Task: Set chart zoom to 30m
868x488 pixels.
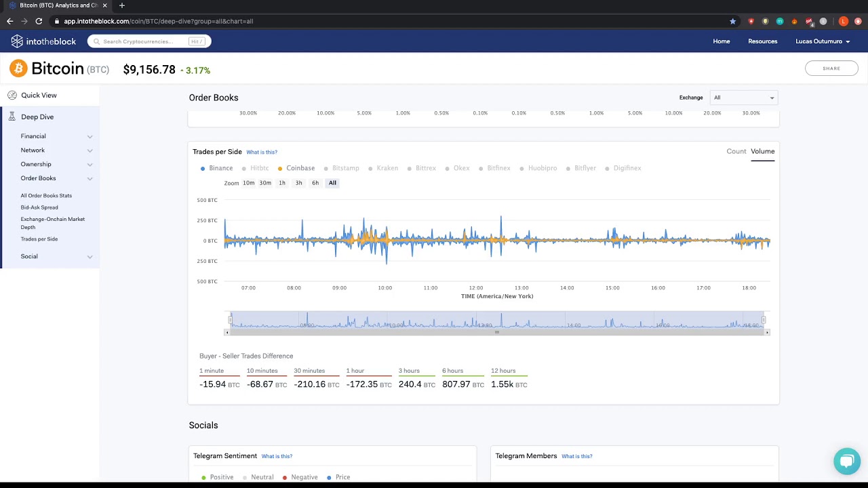Action: tap(265, 183)
